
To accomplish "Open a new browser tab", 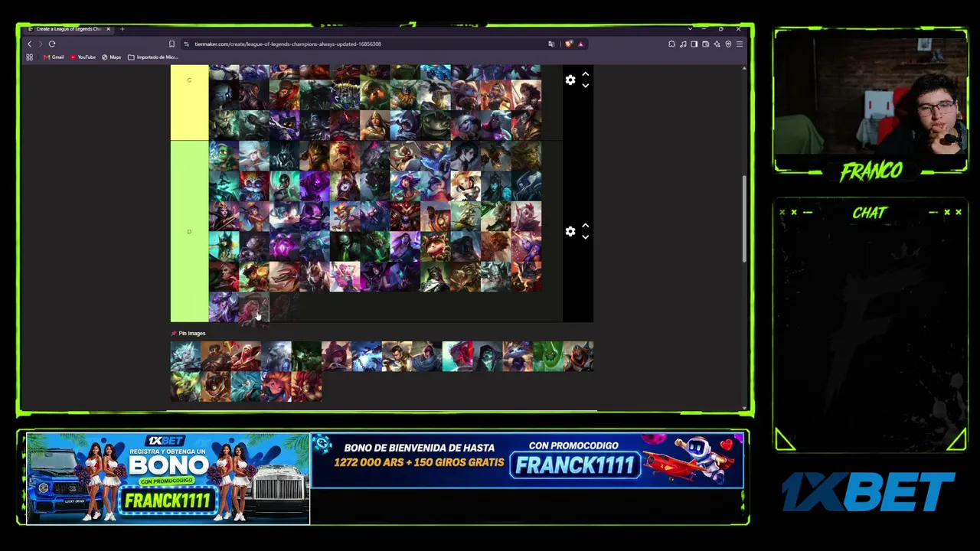I will pos(122,29).
